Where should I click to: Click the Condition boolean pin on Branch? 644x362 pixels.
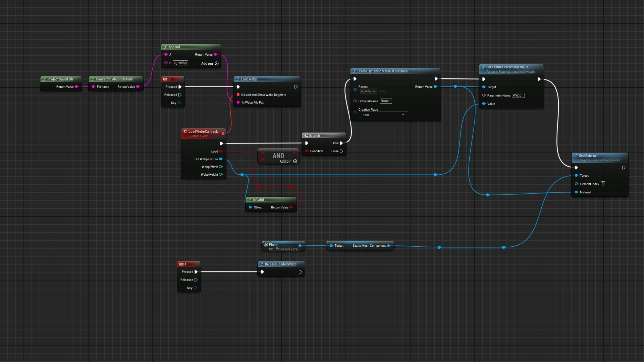[307, 151]
